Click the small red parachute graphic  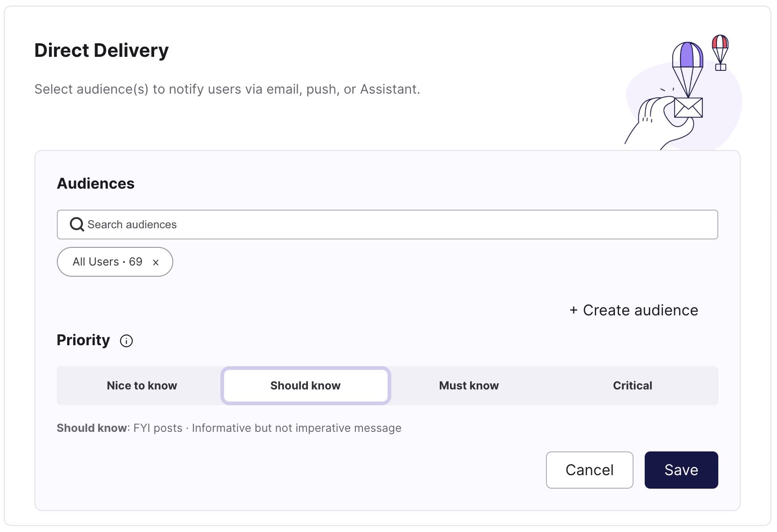[720, 53]
